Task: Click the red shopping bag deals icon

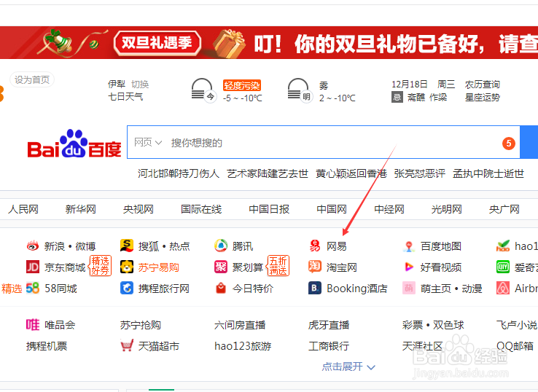Action: (x=221, y=288)
